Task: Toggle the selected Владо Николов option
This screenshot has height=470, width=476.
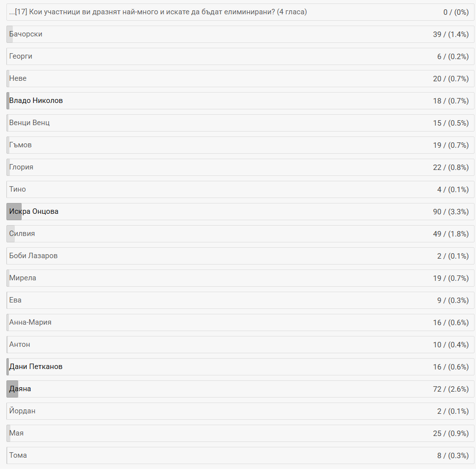Action: [240, 101]
